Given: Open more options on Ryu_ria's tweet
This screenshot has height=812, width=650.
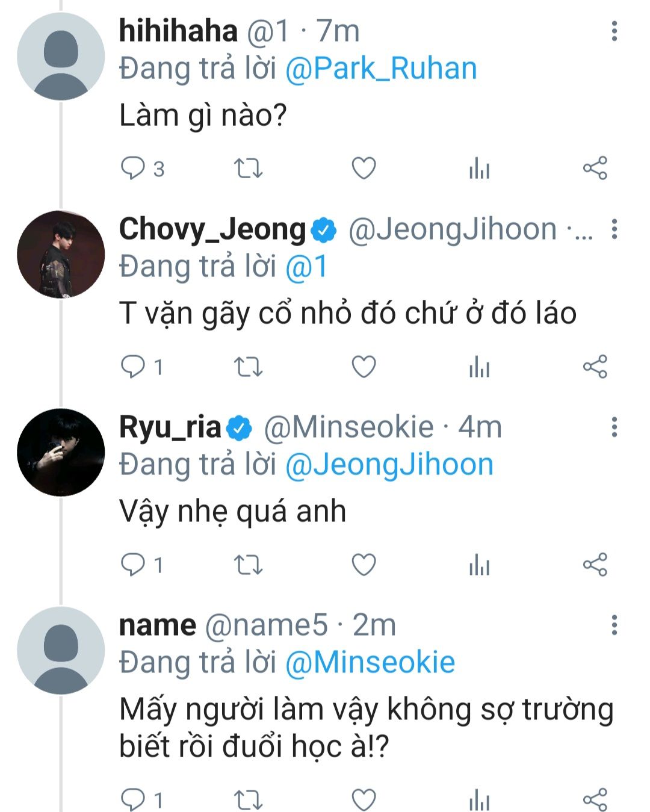Looking at the screenshot, I should point(614,427).
